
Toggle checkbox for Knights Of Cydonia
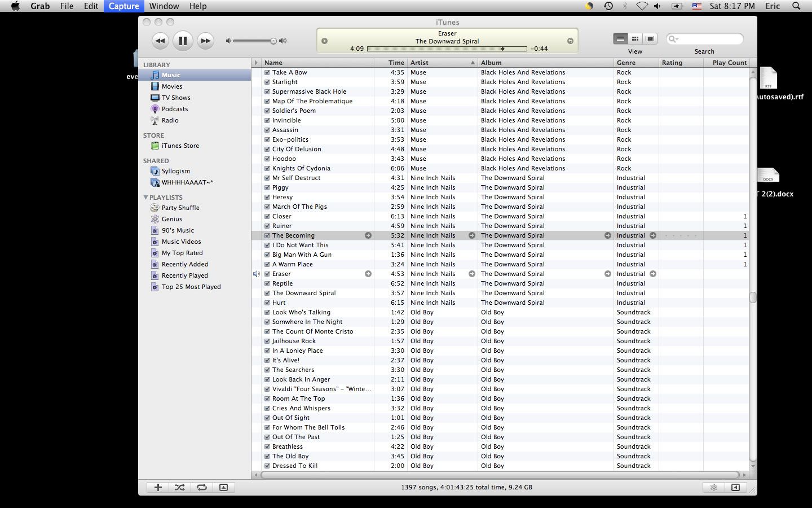coord(267,168)
